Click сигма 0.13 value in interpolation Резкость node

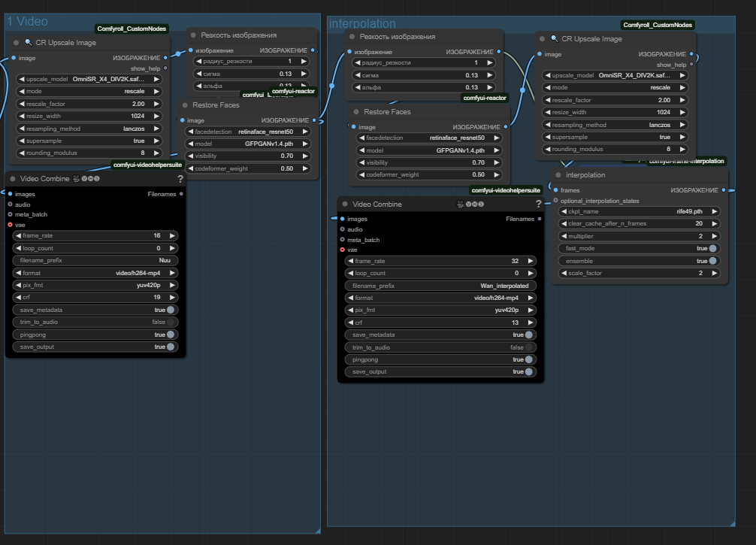coord(471,75)
